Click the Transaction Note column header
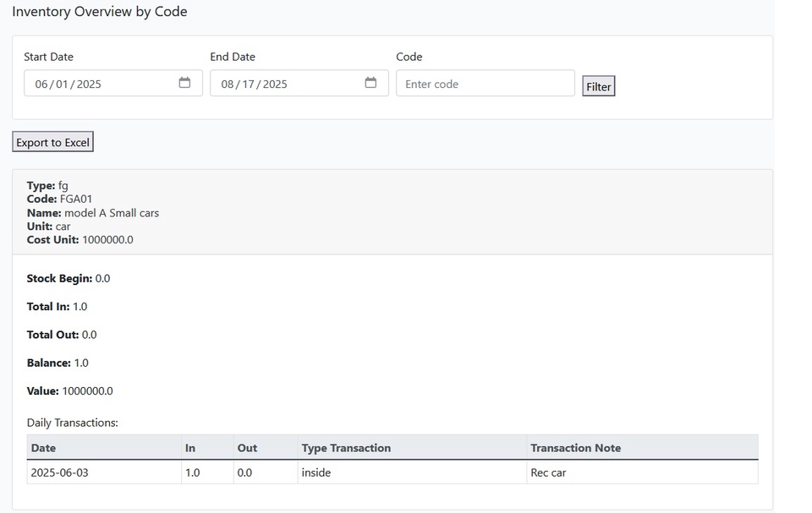The image size is (812, 513). (x=575, y=448)
